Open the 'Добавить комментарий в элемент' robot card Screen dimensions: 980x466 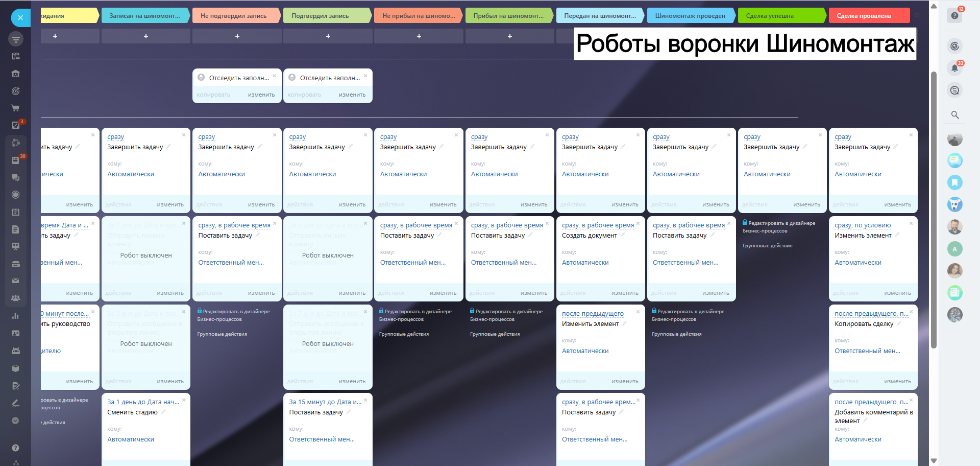coord(873,429)
